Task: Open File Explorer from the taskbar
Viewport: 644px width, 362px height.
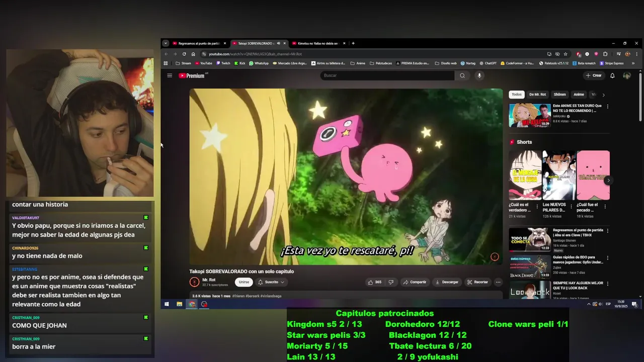Action: [179, 304]
